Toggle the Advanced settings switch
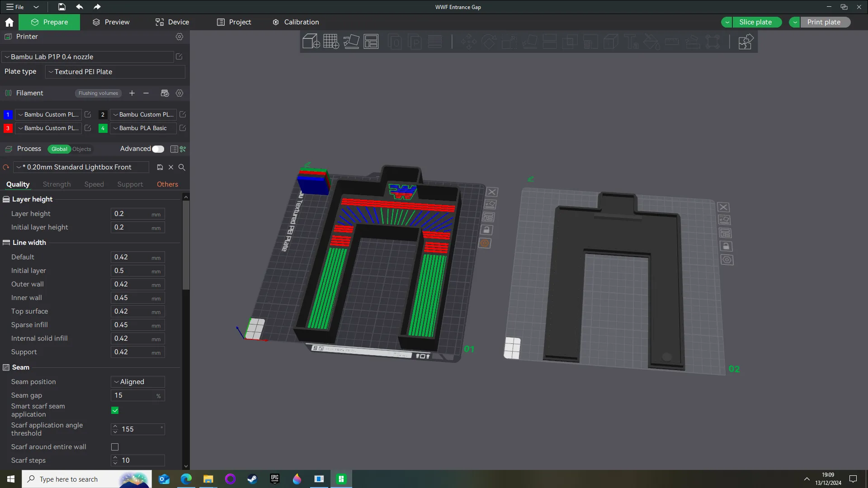This screenshot has width=868, height=488. pyautogui.click(x=158, y=149)
